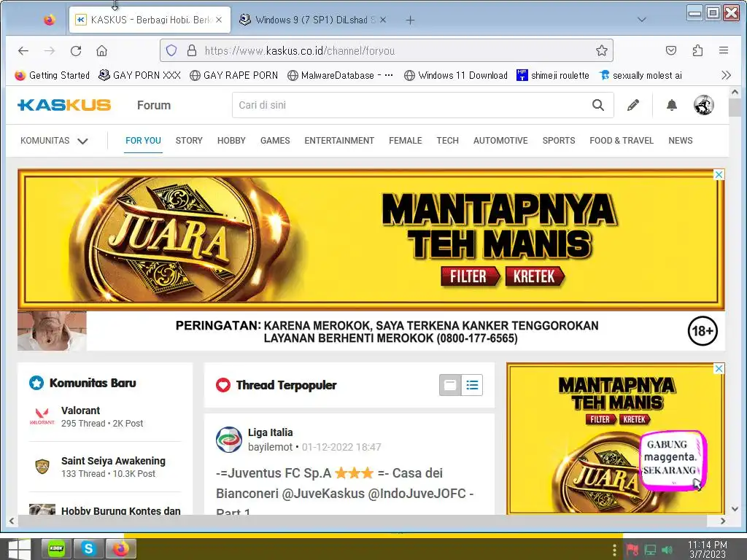Image resolution: width=747 pixels, height=560 pixels.
Task: Open the Windows Start menu
Action: [19, 548]
